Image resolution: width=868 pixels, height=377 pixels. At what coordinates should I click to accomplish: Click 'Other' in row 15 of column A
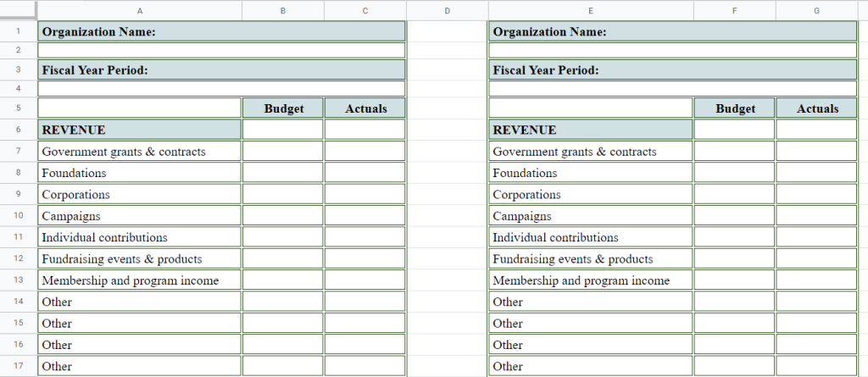(140, 324)
